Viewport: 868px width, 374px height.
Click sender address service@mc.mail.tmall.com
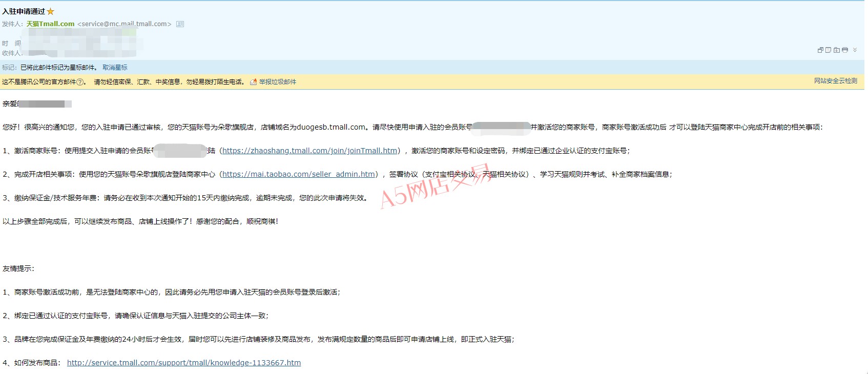click(125, 24)
